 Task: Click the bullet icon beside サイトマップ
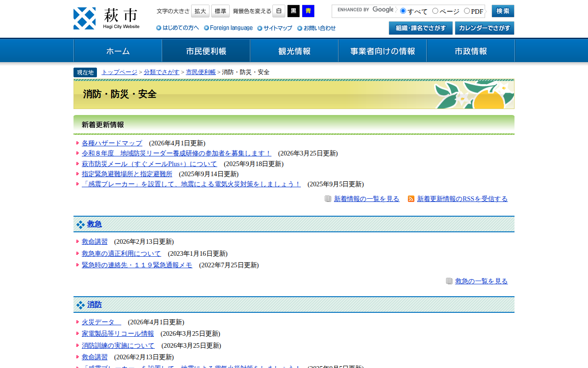(260, 28)
